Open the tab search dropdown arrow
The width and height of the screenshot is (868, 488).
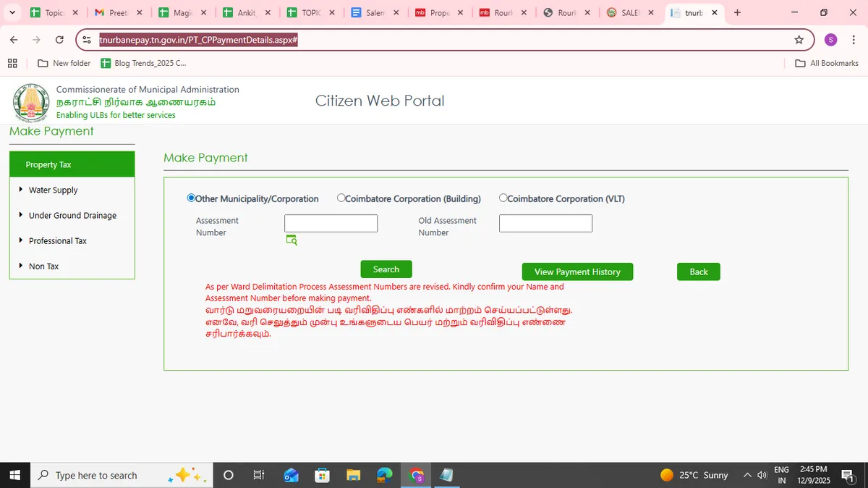pyautogui.click(x=12, y=12)
